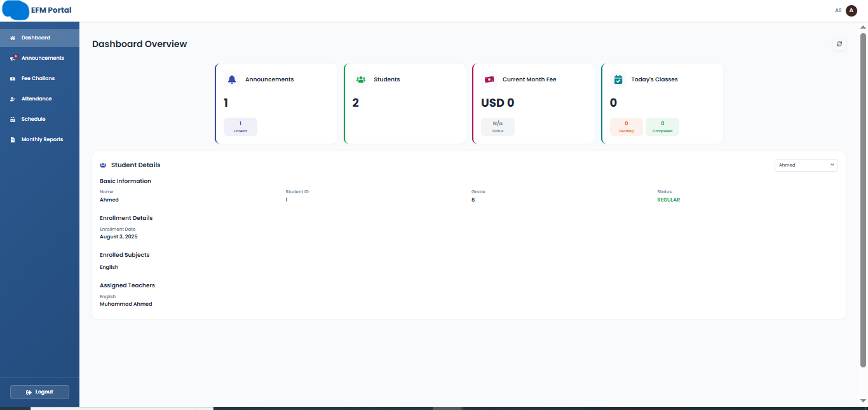Click the Student Details section icon
868x410 pixels.
click(x=103, y=165)
